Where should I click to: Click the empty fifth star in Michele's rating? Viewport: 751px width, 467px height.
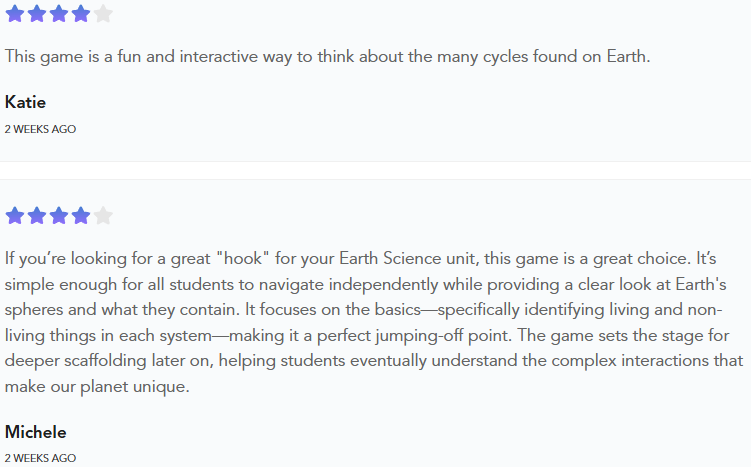103,216
